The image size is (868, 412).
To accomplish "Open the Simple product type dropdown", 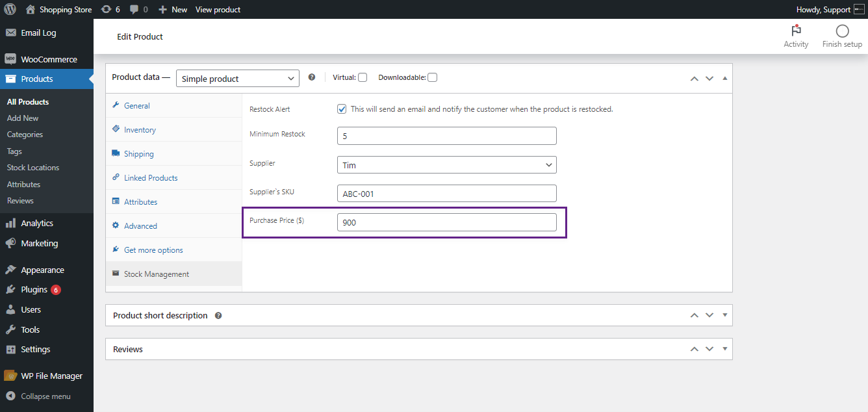I will click(x=238, y=79).
